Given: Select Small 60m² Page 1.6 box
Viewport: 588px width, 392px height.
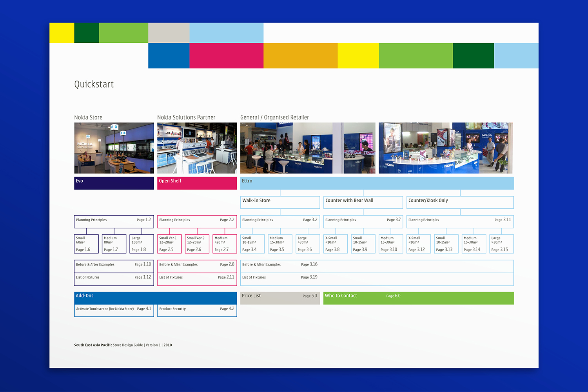Looking at the screenshot, I should coord(86,244).
